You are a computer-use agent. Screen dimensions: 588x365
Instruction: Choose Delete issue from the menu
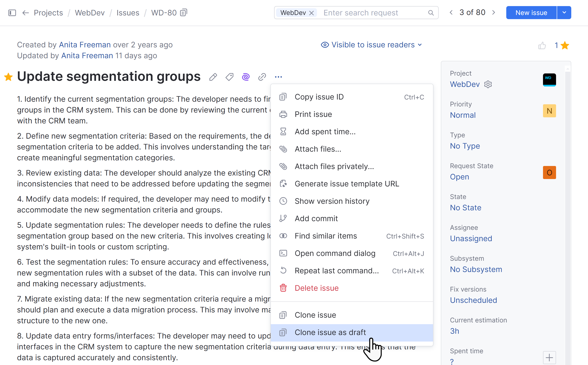pos(316,288)
